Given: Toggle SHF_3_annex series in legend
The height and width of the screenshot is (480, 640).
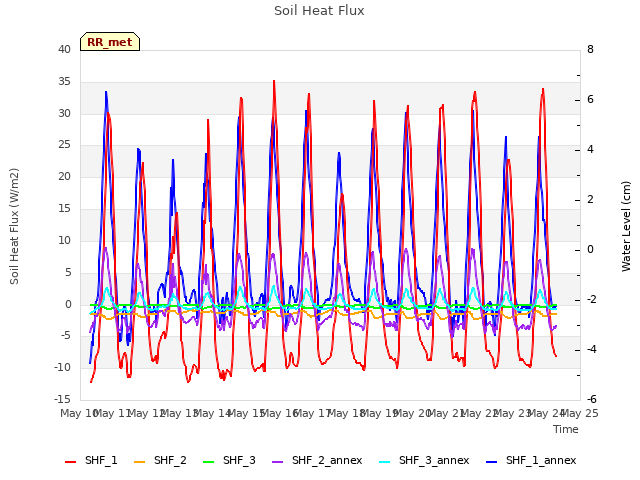Looking at the screenshot, I should tap(424, 461).
